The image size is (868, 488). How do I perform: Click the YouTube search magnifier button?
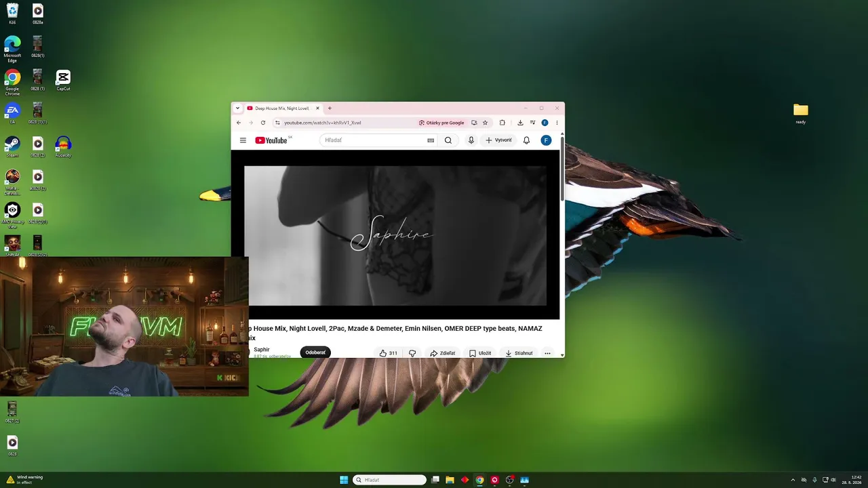point(448,140)
